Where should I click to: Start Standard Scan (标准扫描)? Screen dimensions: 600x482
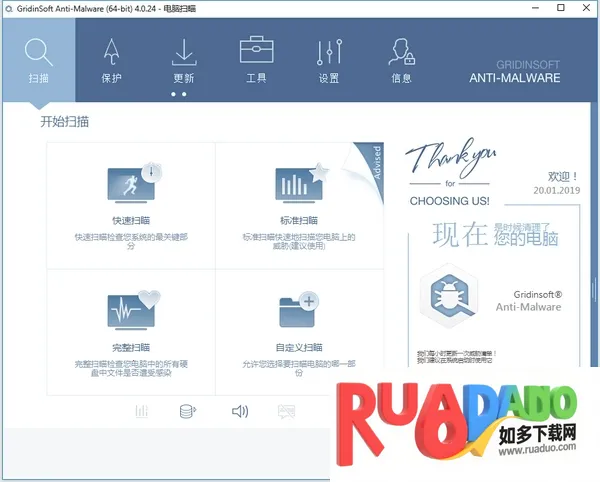point(300,204)
